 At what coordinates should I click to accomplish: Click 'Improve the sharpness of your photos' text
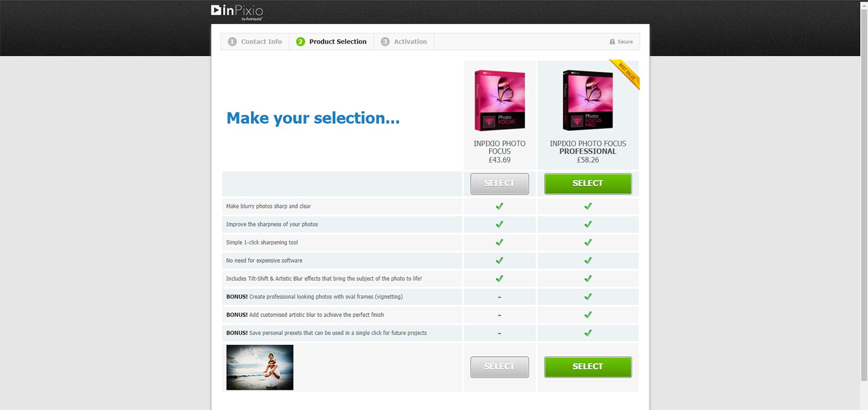pyautogui.click(x=272, y=224)
